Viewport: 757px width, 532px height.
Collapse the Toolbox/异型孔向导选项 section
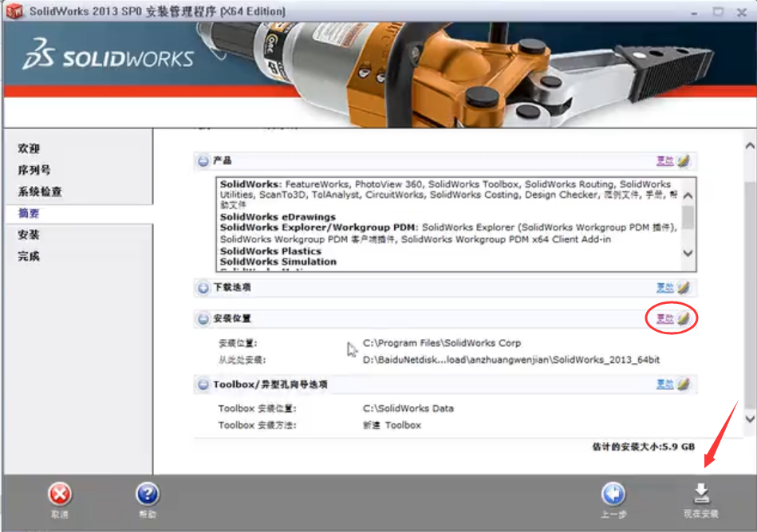[203, 384]
